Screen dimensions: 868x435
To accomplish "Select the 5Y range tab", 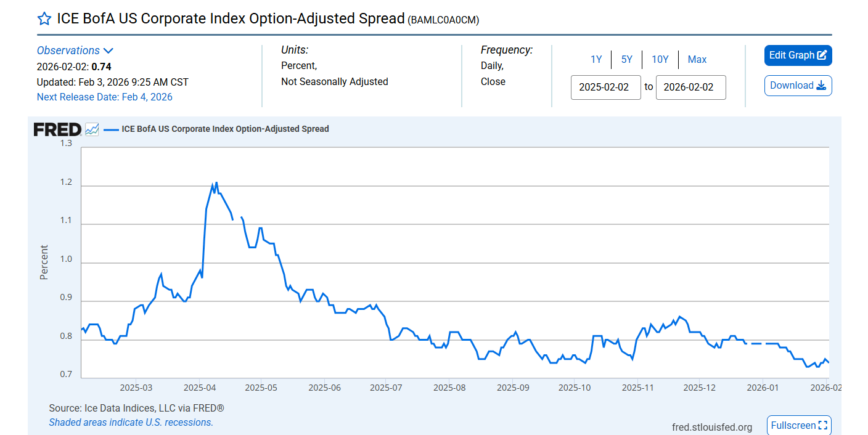I will pyautogui.click(x=626, y=59).
